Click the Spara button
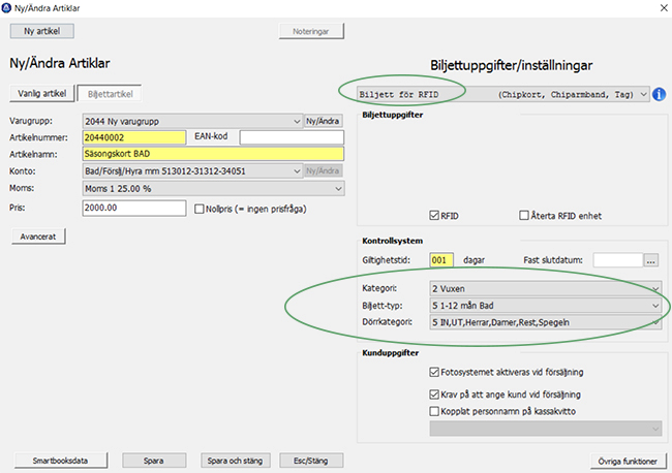Image resolution: width=672 pixels, height=473 pixels. tap(154, 461)
